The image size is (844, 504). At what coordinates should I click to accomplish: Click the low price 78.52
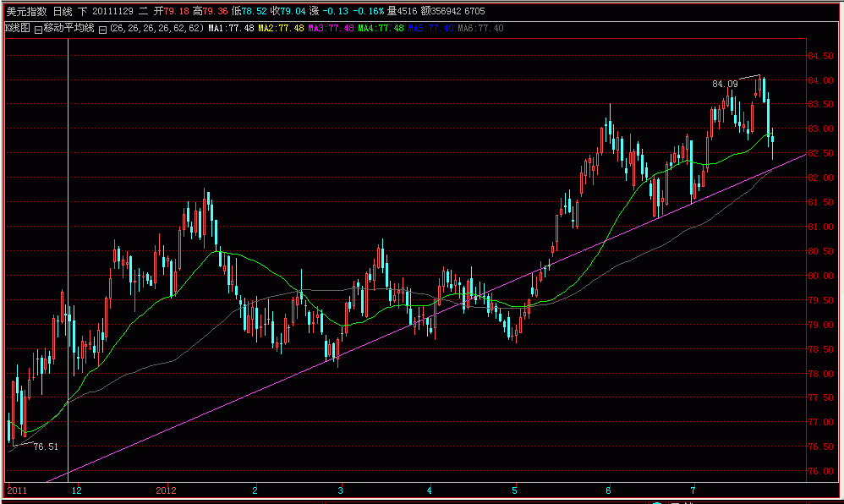point(254,11)
